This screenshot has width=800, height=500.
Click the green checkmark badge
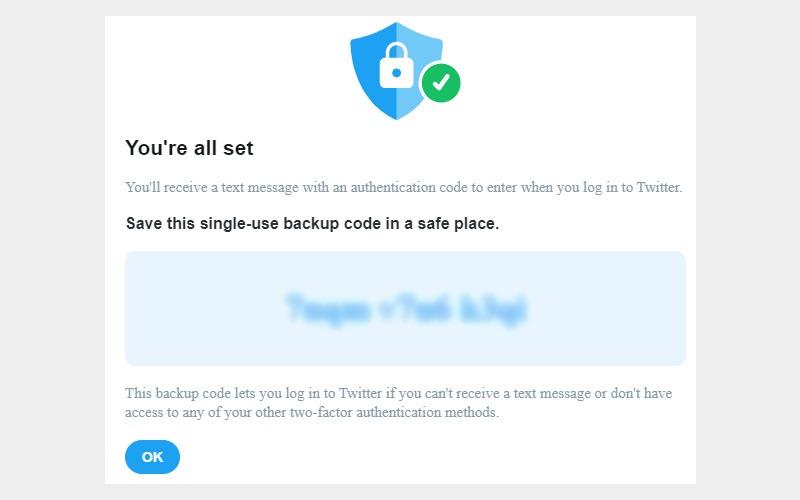(x=440, y=83)
